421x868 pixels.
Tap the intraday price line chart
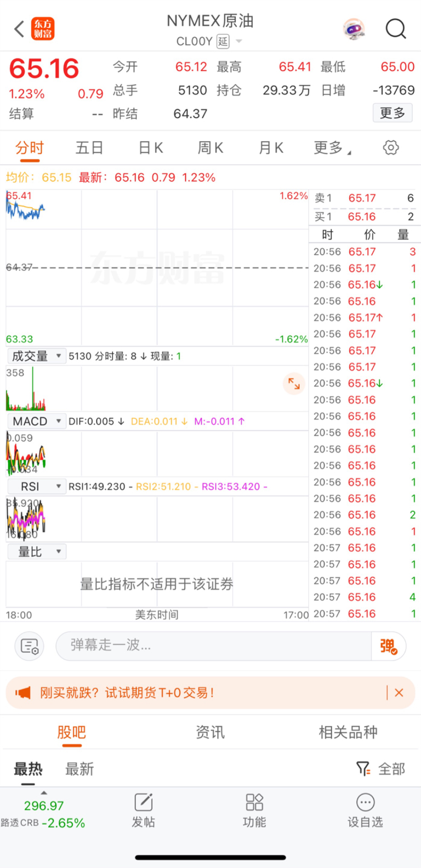pos(157,268)
